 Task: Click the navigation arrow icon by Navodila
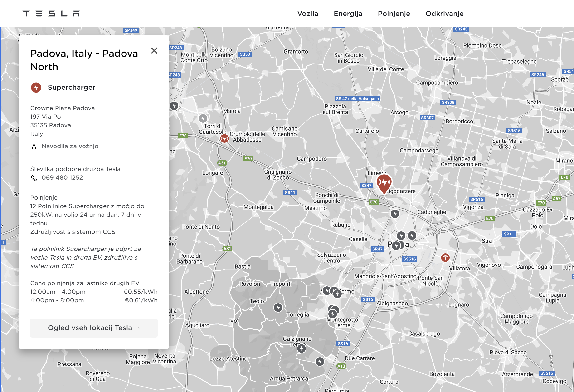point(34,147)
